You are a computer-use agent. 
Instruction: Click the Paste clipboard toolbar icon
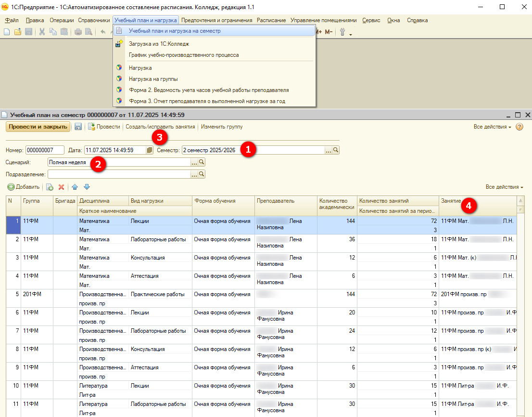pyautogui.click(x=64, y=32)
